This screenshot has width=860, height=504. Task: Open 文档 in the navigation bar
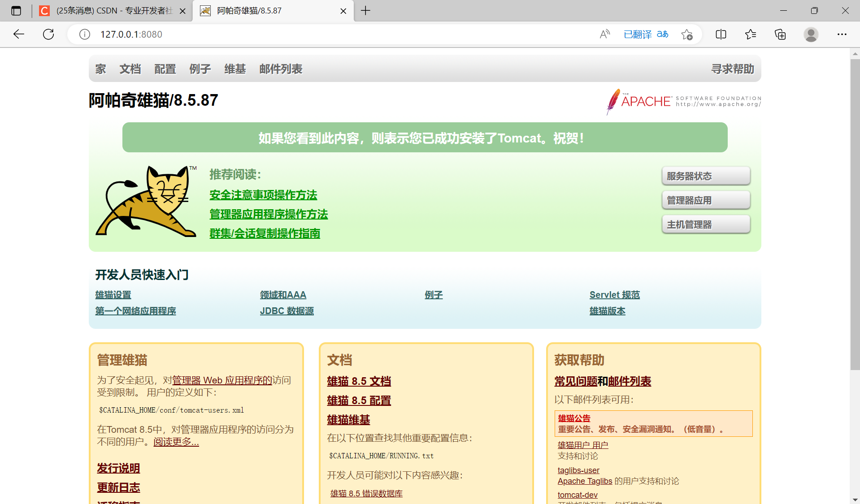click(130, 69)
